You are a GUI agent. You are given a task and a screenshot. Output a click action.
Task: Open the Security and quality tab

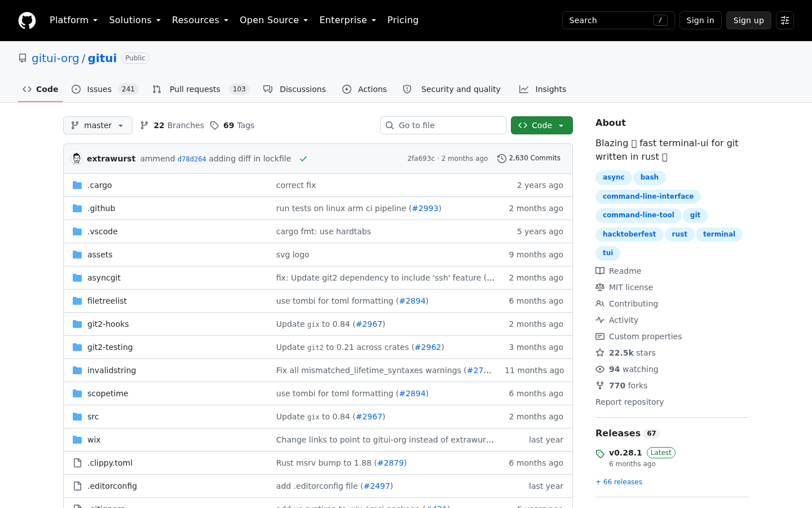click(452, 89)
